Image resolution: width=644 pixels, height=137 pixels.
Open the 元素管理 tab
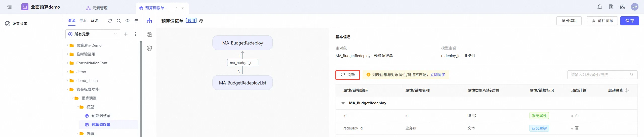tap(97, 8)
